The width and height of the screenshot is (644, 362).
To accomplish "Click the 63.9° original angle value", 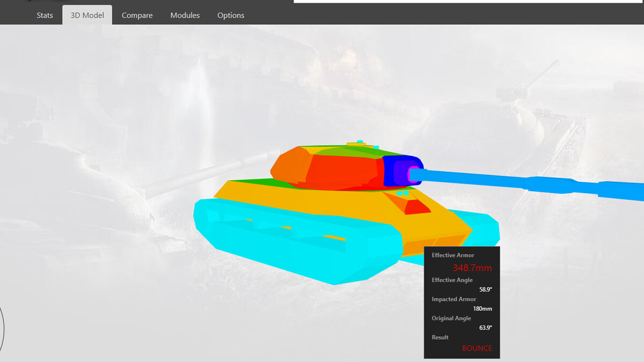I will tap(486, 327).
